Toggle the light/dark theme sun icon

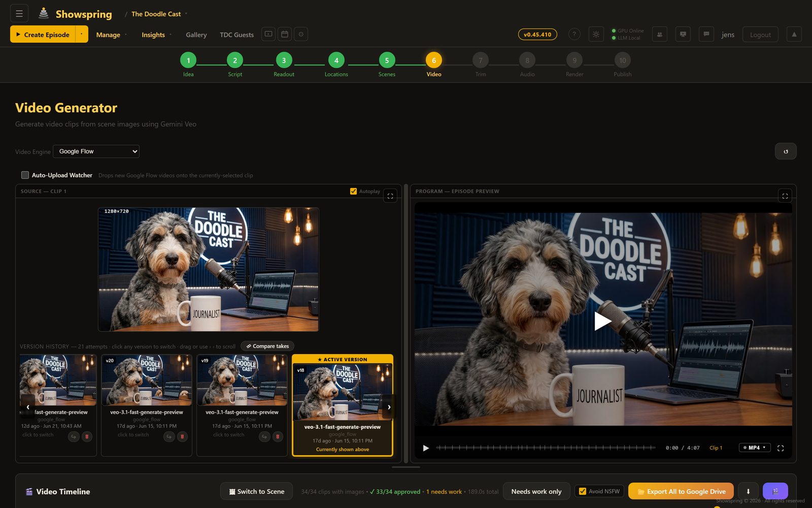click(596, 34)
